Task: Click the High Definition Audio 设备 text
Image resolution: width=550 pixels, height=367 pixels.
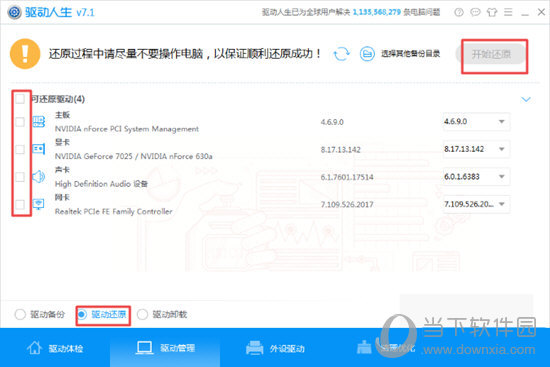Action: coord(101,184)
